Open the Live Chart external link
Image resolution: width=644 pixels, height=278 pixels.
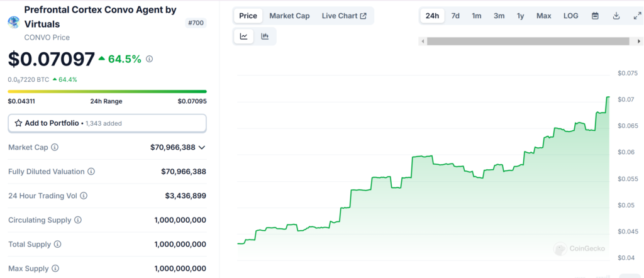coord(344,16)
